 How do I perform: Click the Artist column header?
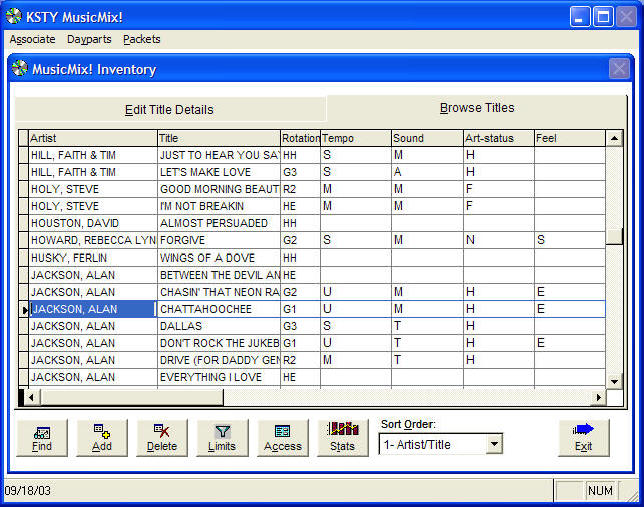click(x=93, y=138)
